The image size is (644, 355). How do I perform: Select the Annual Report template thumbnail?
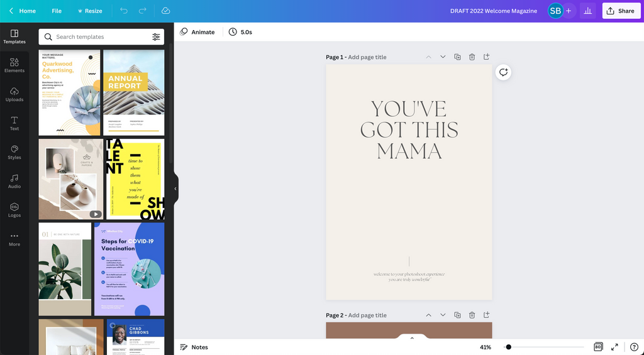coord(133,92)
